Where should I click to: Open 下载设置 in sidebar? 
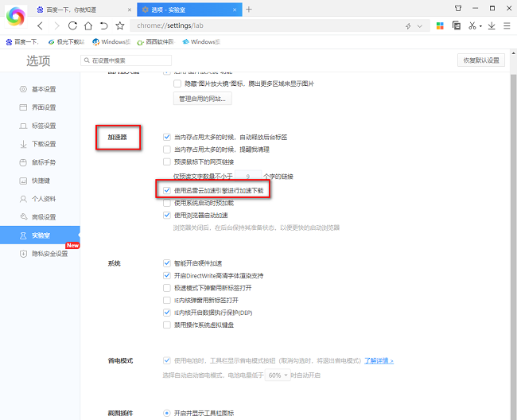coord(40,144)
